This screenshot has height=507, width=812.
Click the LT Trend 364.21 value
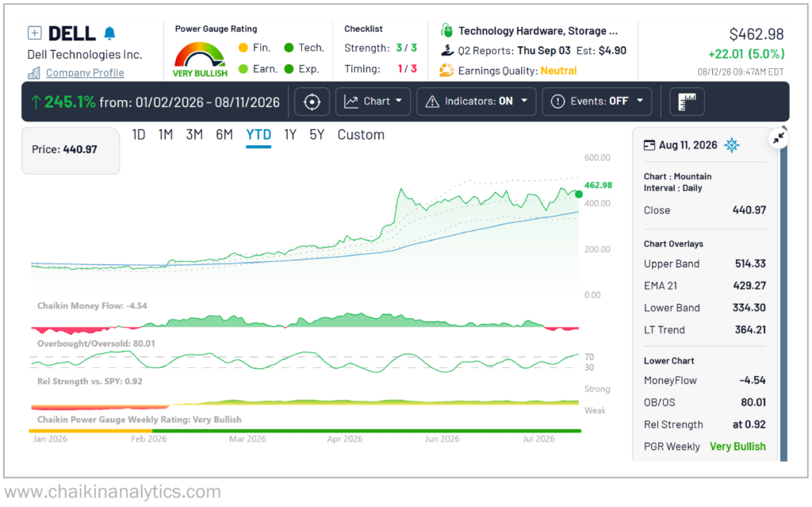point(750,330)
